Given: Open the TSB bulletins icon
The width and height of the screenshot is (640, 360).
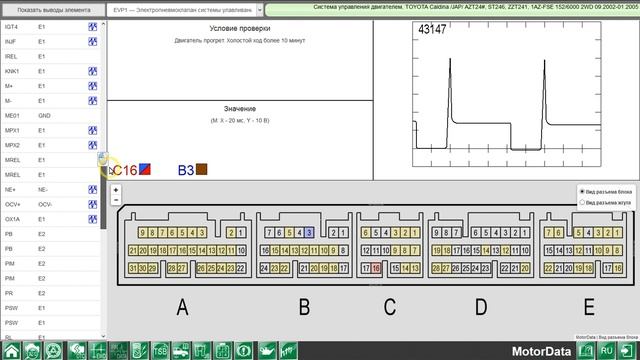Looking at the screenshot, I should pyautogui.click(x=160, y=351).
